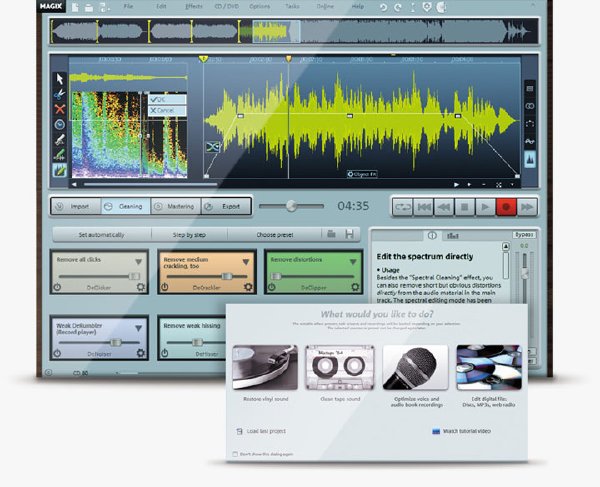This screenshot has width=600, height=487.
Task: Open the Help menu
Action: point(357,7)
